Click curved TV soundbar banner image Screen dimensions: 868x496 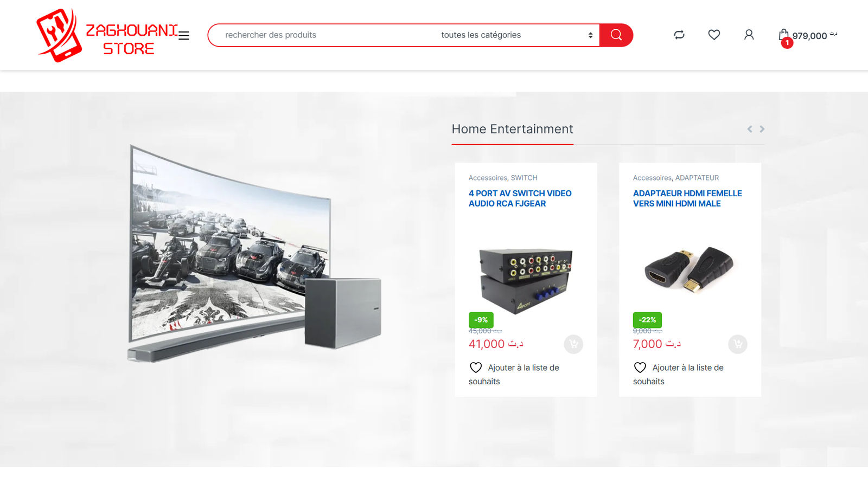click(x=255, y=254)
